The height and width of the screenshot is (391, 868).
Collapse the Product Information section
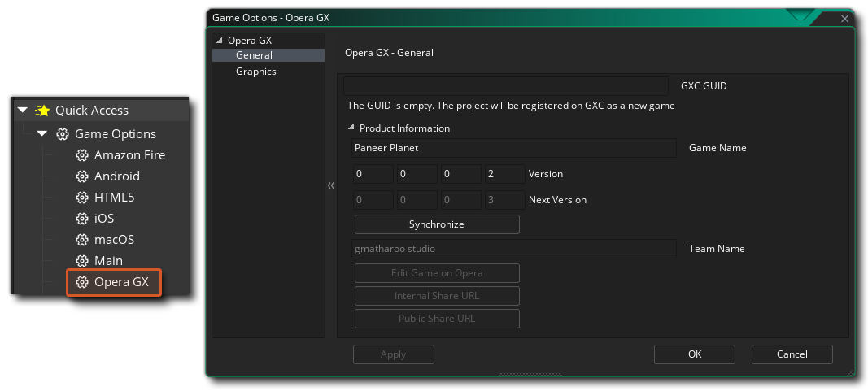coord(351,128)
